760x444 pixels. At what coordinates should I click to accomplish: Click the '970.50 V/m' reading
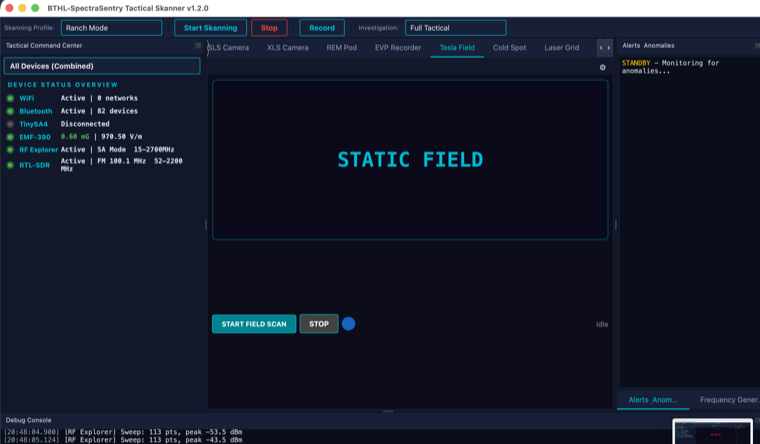pos(122,137)
